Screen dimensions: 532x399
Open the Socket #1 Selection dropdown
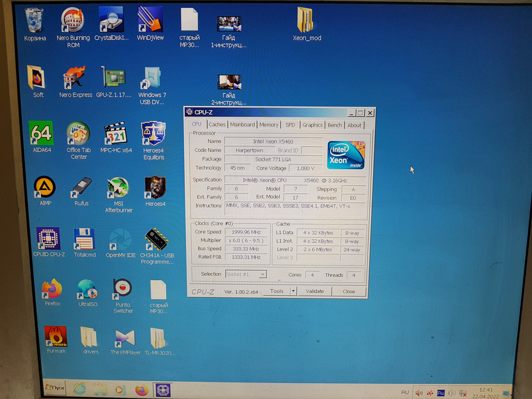[x=246, y=274]
